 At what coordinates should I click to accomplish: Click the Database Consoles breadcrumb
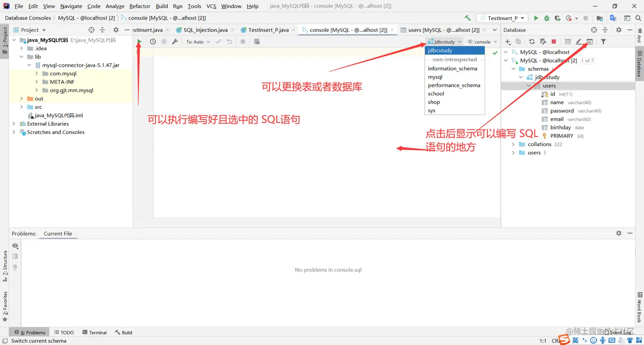[x=28, y=18]
